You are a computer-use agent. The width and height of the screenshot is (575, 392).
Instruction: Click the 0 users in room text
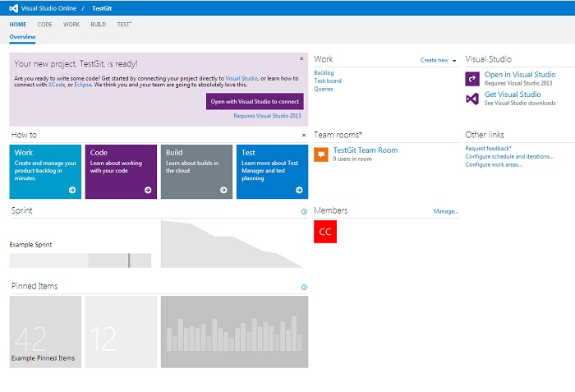pyautogui.click(x=352, y=159)
